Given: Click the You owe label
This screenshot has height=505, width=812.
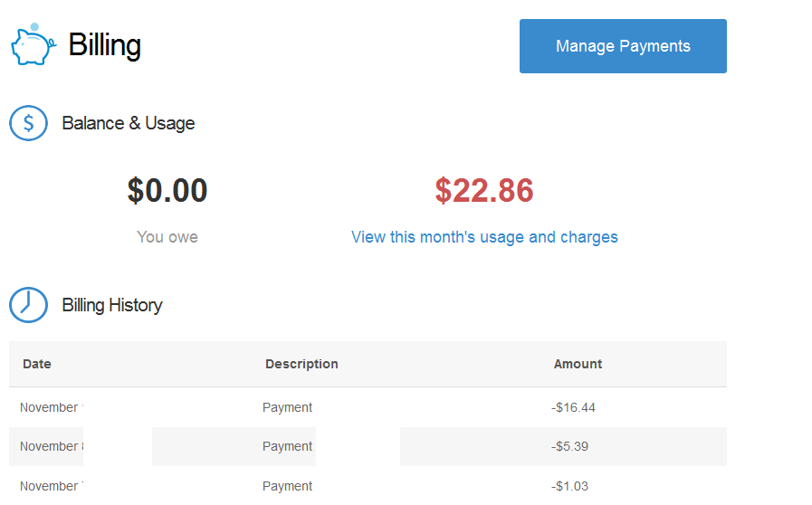Looking at the screenshot, I should click(x=167, y=237).
